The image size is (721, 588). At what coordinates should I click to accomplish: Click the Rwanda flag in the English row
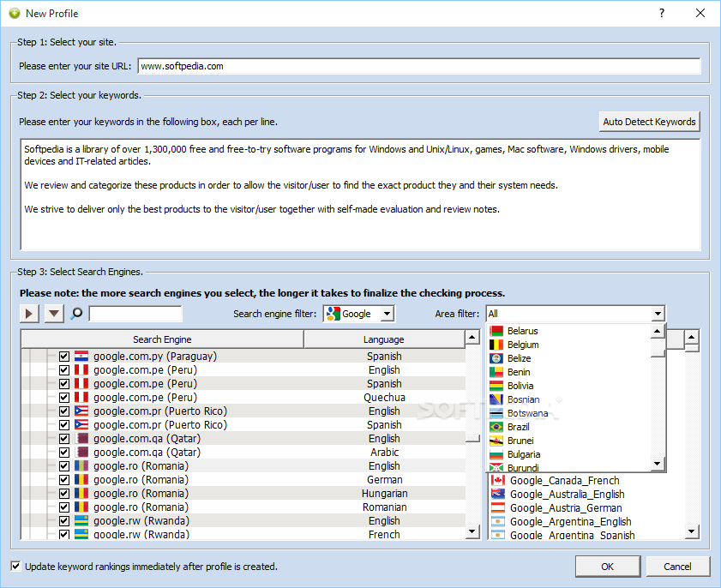pyautogui.click(x=81, y=520)
